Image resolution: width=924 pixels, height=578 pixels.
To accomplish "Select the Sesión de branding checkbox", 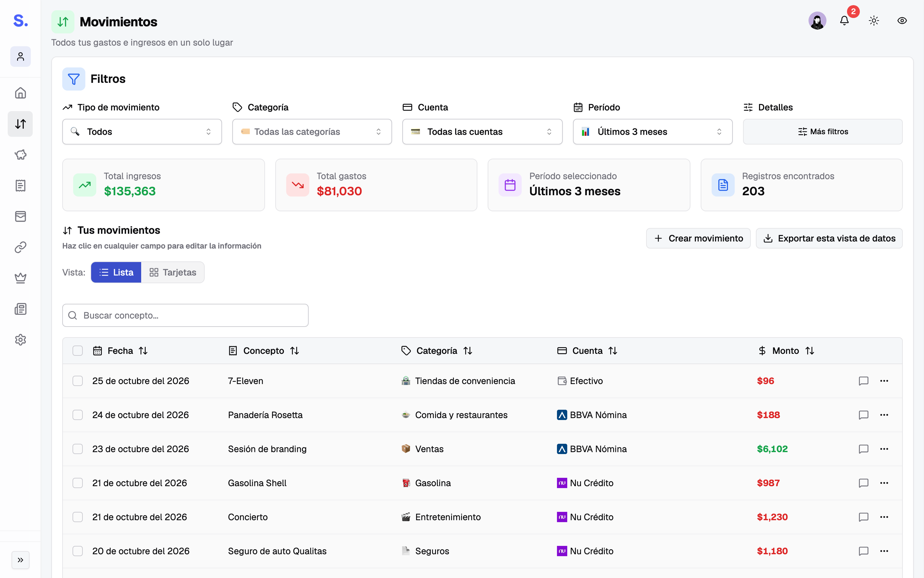I will pyautogui.click(x=78, y=449).
